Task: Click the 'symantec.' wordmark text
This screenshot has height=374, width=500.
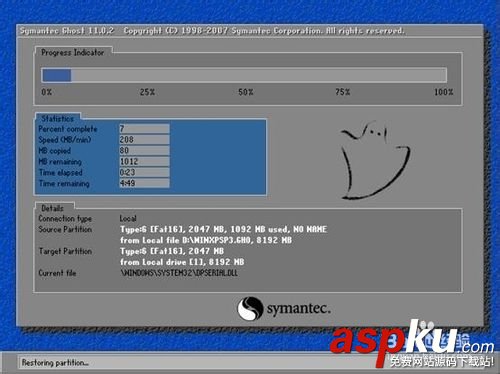Action: pos(299,309)
